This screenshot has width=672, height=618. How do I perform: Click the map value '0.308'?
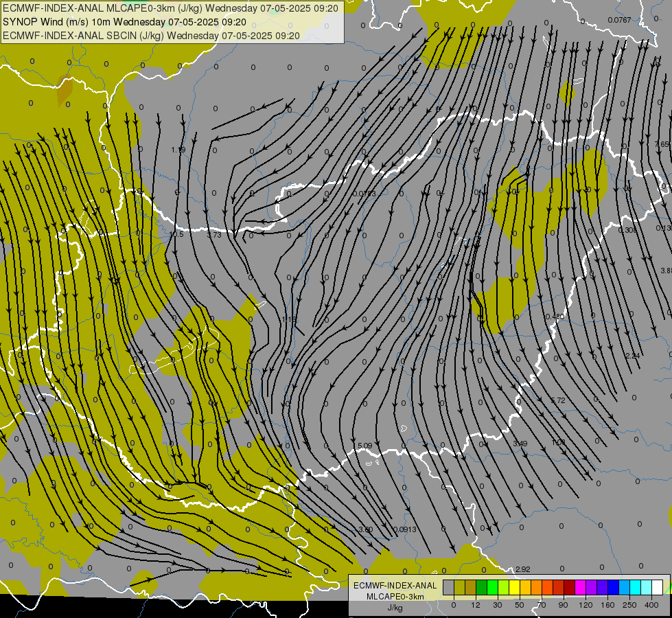tap(628, 230)
